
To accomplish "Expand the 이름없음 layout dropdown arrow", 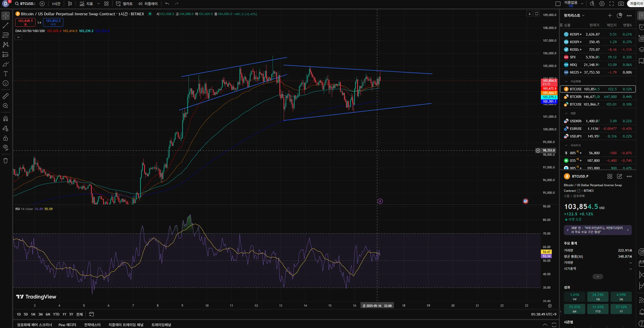I will tap(582, 4).
